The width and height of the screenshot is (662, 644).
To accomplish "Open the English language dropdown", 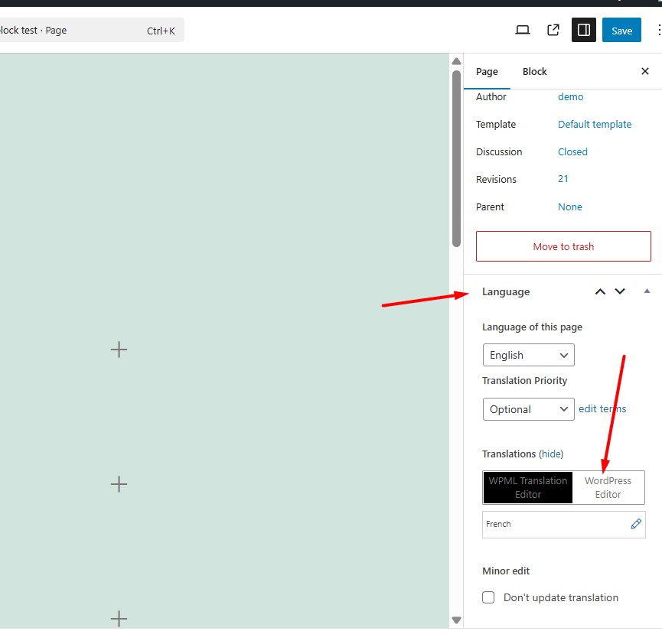I will point(528,355).
